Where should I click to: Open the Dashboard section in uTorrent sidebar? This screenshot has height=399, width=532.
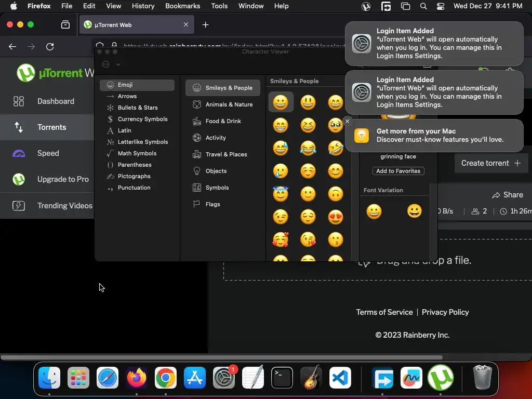click(x=47, y=101)
